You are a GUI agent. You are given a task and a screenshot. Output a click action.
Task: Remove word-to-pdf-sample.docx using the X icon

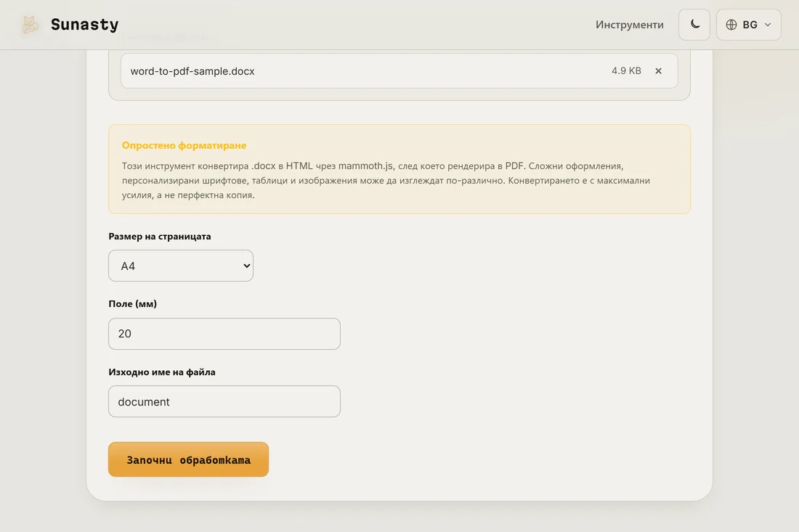[x=658, y=70]
